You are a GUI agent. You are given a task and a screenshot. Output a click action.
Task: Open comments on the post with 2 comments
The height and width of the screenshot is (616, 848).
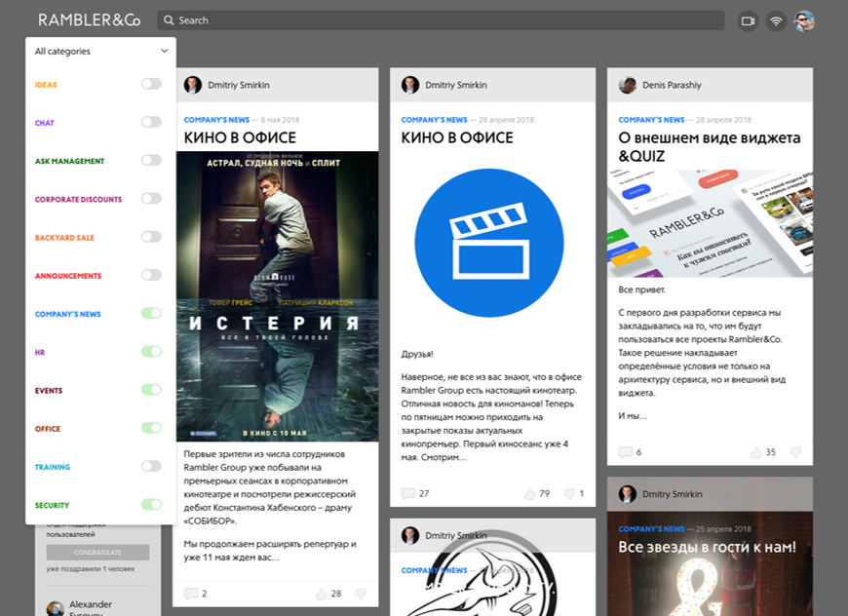click(190, 594)
